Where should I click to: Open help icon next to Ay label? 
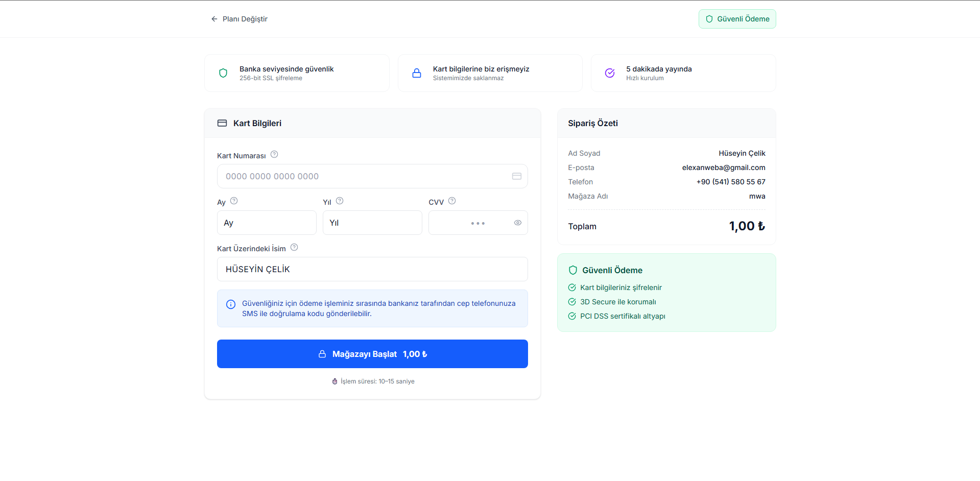[234, 201]
